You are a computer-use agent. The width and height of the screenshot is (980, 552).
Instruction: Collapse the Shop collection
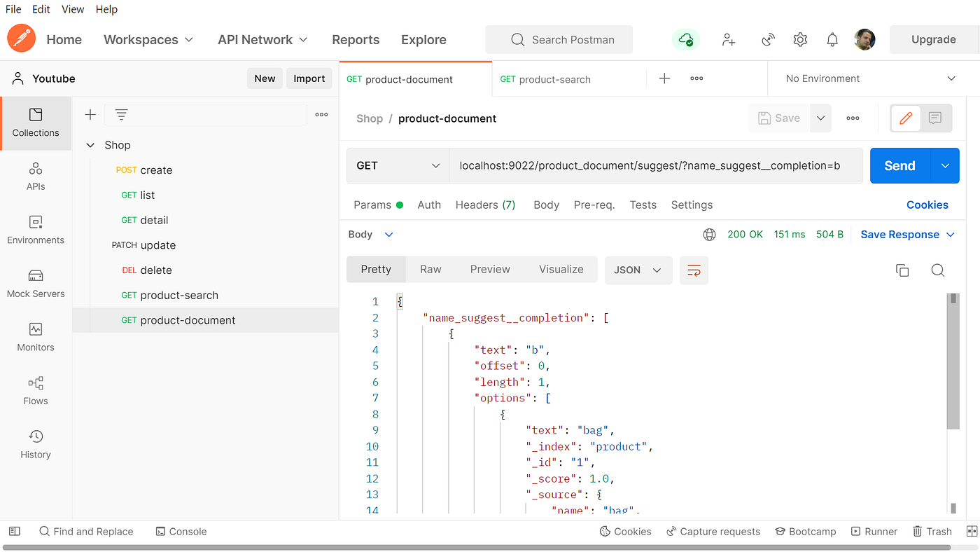tap(90, 146)
